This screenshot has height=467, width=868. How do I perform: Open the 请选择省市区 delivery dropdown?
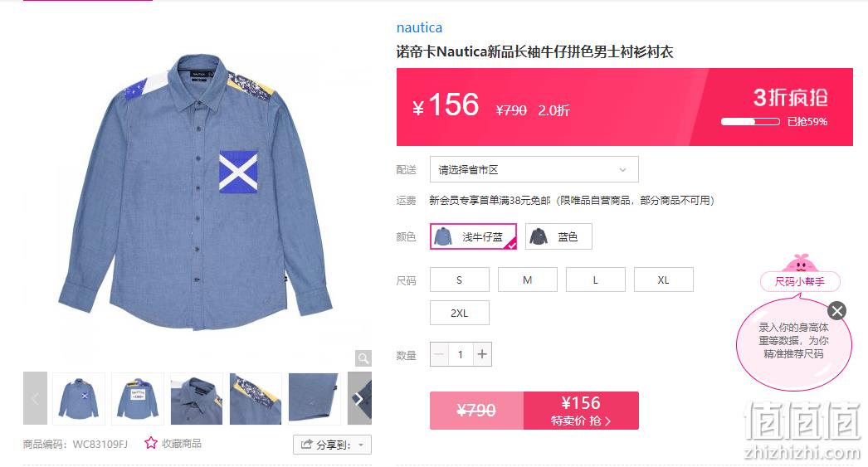(534, 169)
